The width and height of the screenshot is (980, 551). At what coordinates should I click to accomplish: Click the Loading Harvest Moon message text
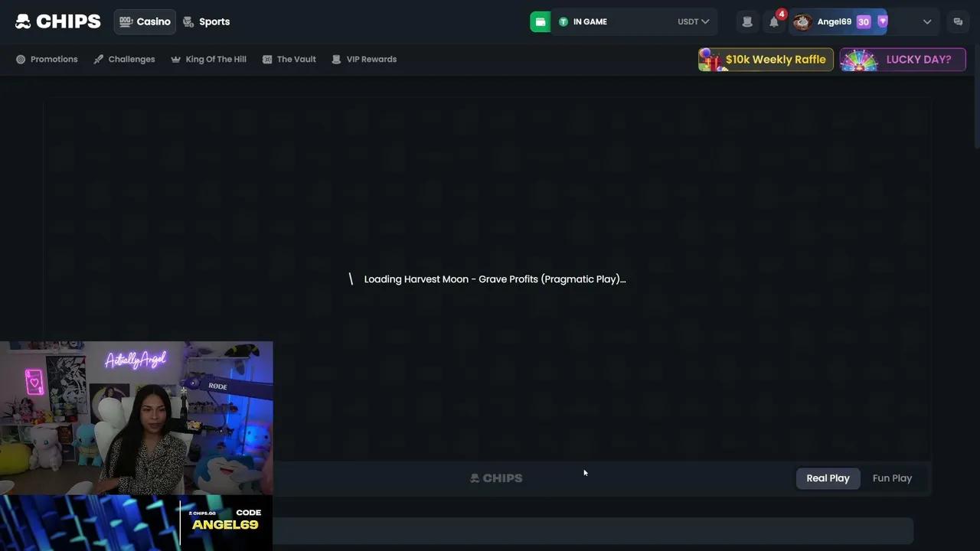point(495,279)
